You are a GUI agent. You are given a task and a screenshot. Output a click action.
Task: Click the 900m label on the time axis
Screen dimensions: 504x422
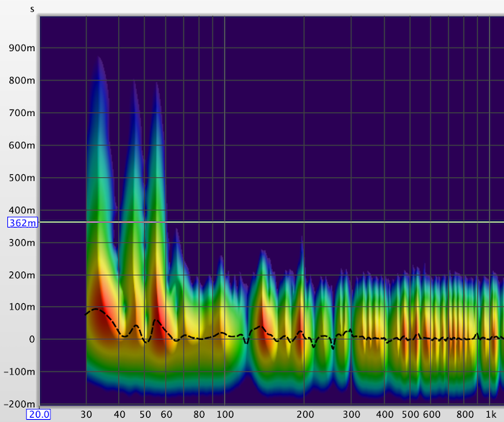[x=22, y=48]
